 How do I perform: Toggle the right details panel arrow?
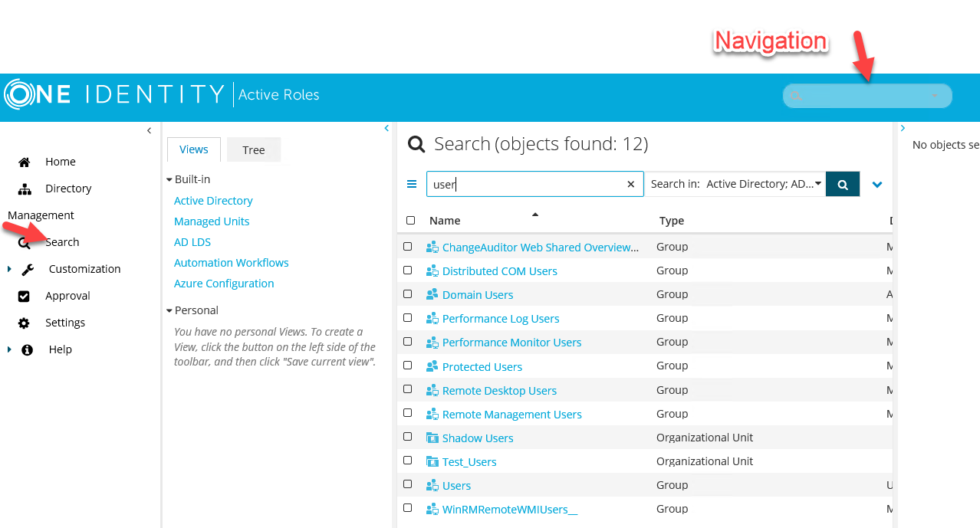coord(903,129)
